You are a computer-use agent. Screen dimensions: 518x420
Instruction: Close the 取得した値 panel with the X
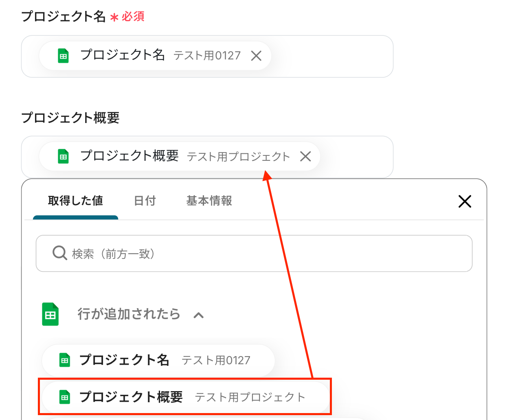point(465,201)
